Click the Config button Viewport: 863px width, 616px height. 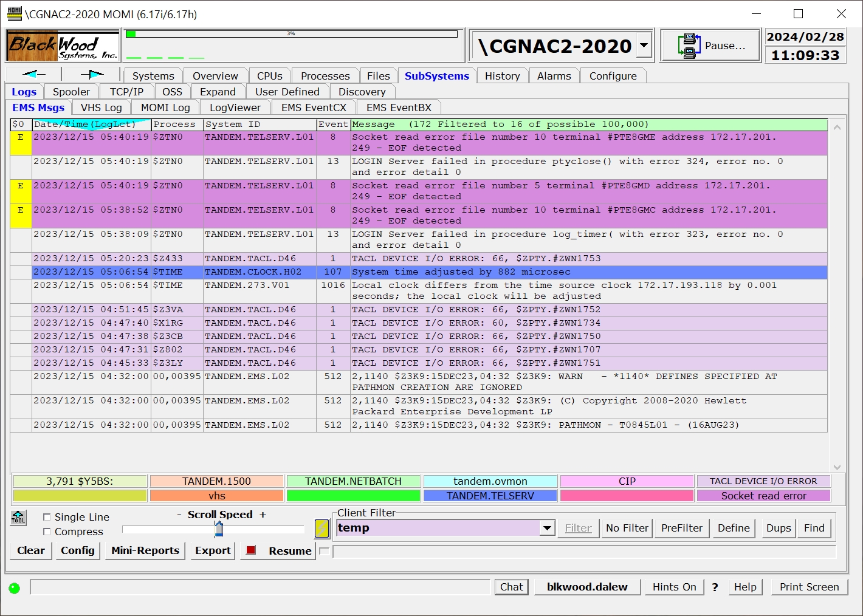[77, 550]
